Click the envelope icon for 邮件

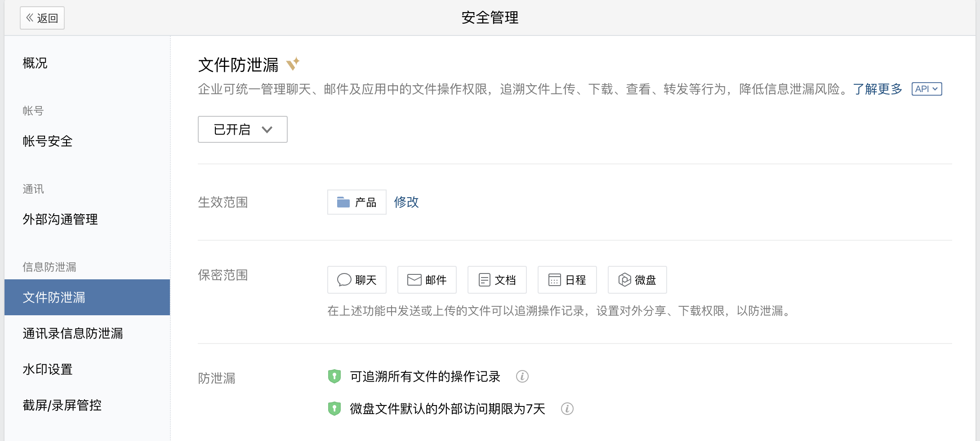414,280
